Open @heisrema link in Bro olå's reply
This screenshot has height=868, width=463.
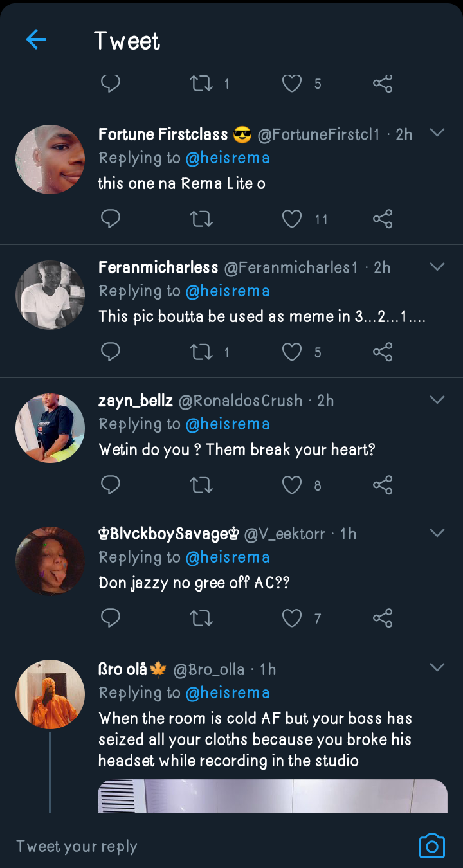click(228, 693)
